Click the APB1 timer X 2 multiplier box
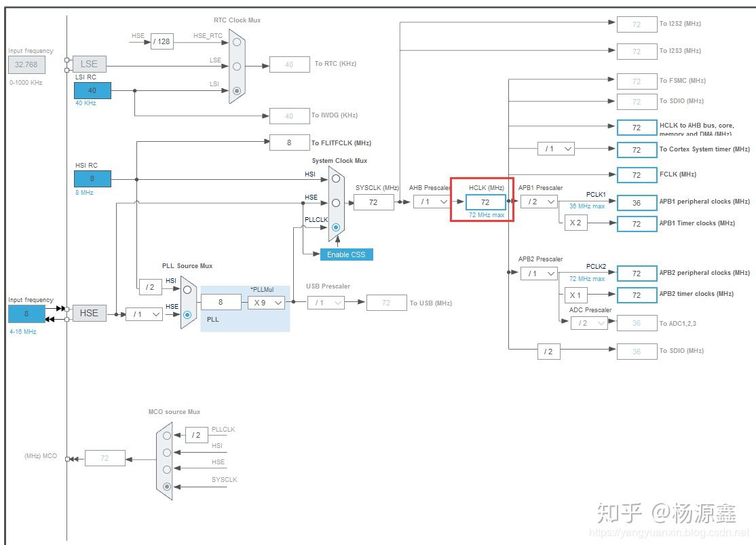 coord(575,223)
